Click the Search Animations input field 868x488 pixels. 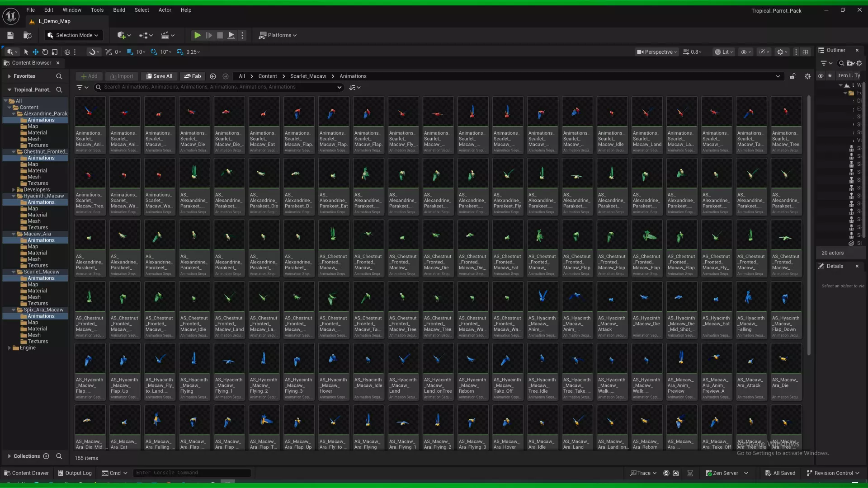point(217,87)
